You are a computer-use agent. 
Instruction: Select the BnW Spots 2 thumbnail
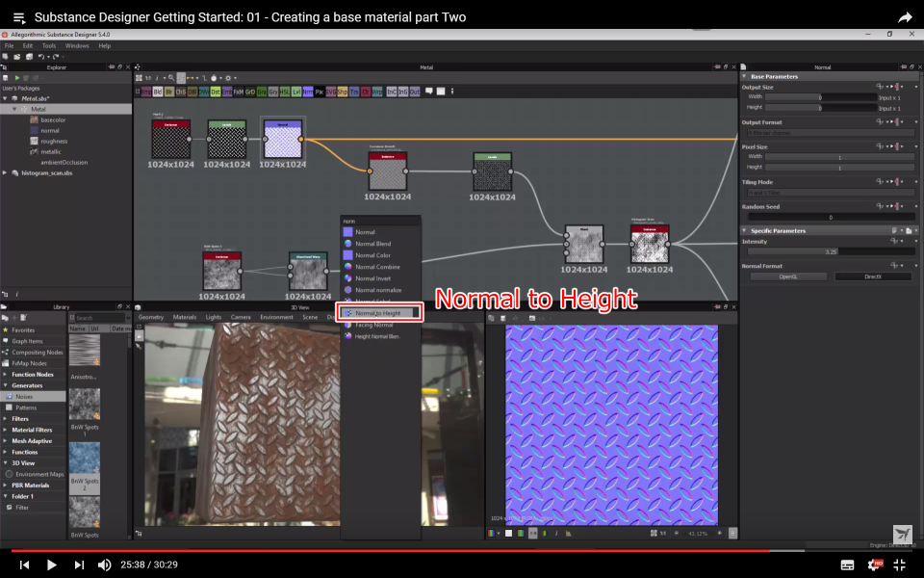(x=85, y=458)
